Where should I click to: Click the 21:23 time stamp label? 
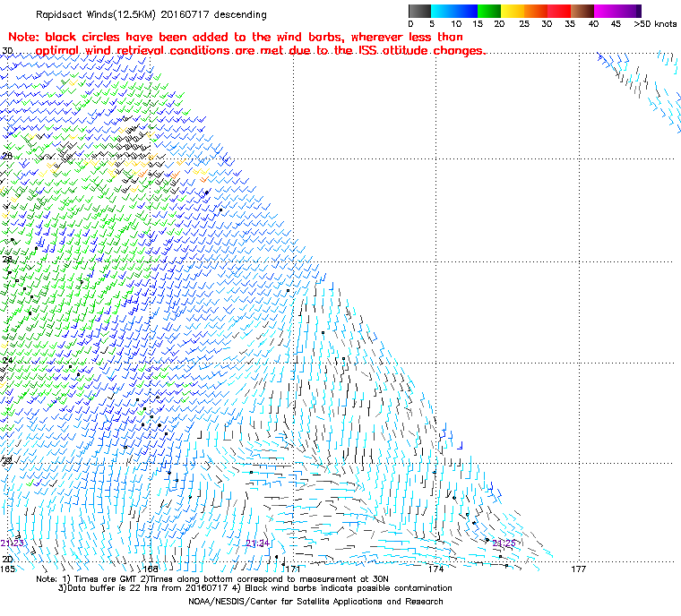point(13,543)
